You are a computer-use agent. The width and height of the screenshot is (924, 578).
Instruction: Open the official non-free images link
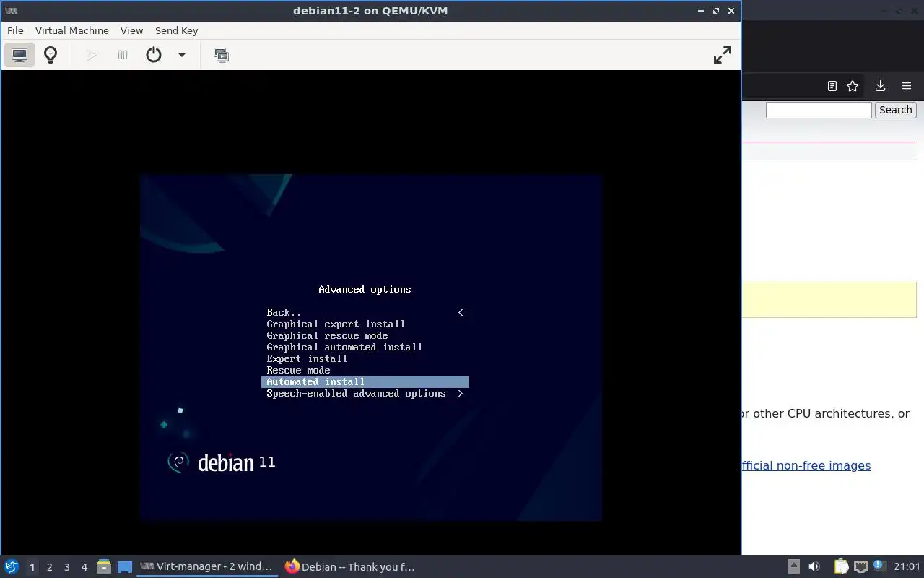806,465
